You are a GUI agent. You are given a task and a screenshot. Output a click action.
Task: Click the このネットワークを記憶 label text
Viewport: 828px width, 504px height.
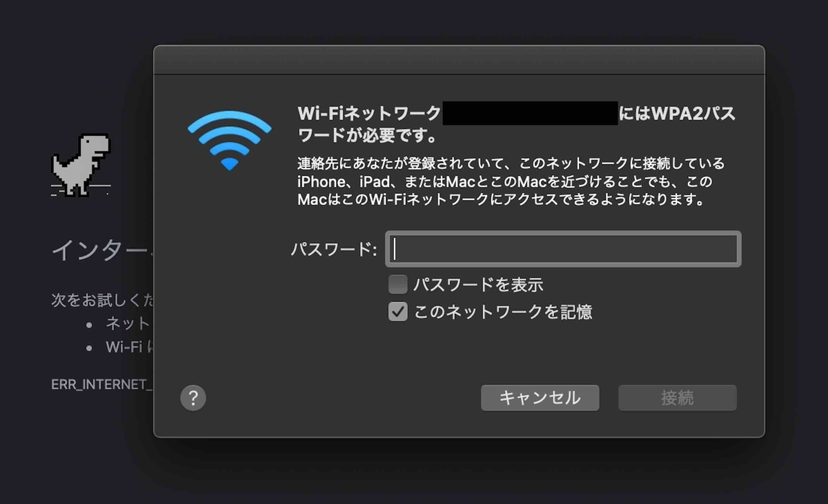click(x=503, y=312)
